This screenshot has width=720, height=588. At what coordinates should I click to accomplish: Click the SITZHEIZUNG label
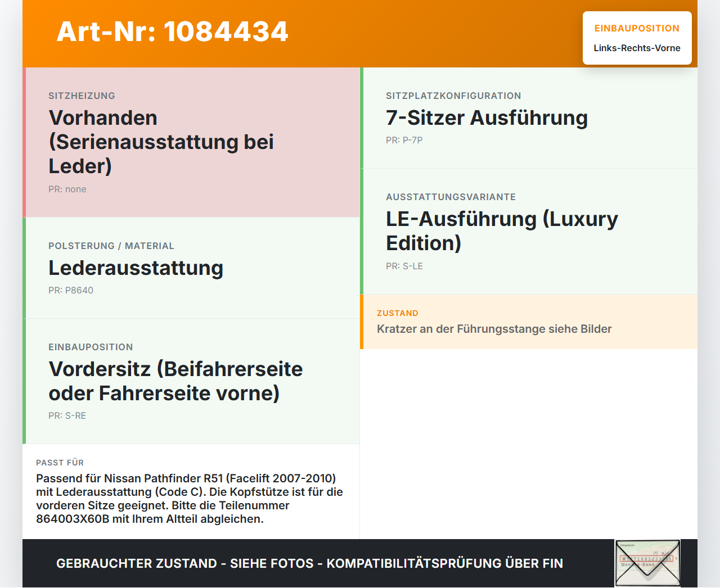(82, 96)
